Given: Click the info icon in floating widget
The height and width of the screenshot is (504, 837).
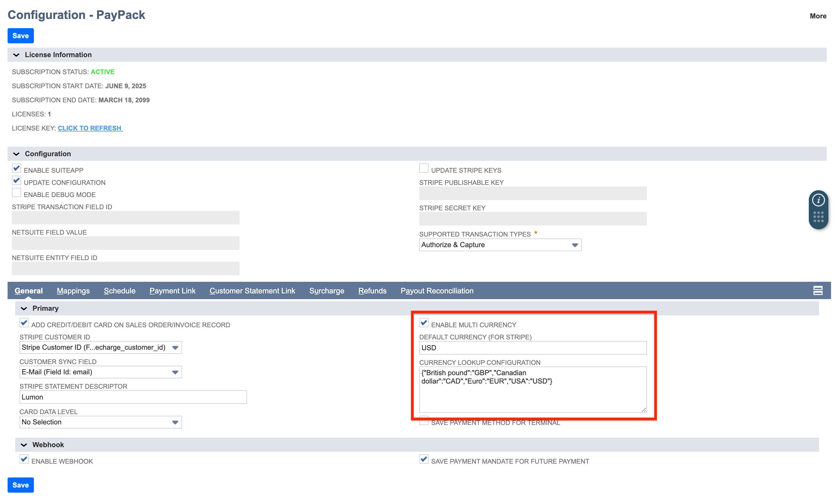Looking at the screenshot, I should coord(818,200).
